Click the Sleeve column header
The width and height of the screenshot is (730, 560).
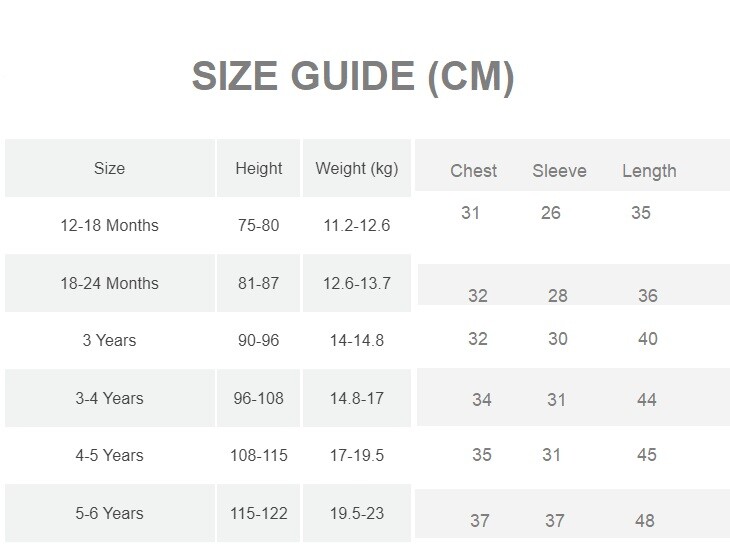[559, 171]
